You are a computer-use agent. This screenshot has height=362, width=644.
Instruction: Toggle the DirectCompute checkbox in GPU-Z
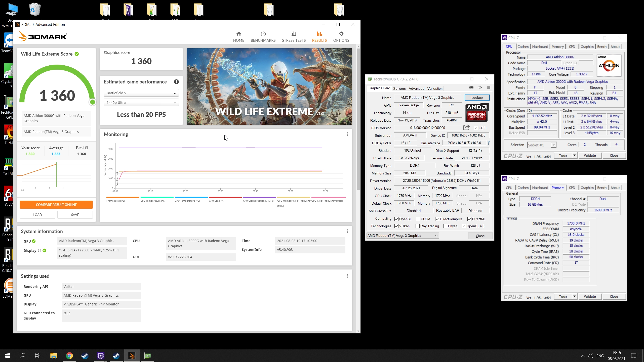click(437, 219)
